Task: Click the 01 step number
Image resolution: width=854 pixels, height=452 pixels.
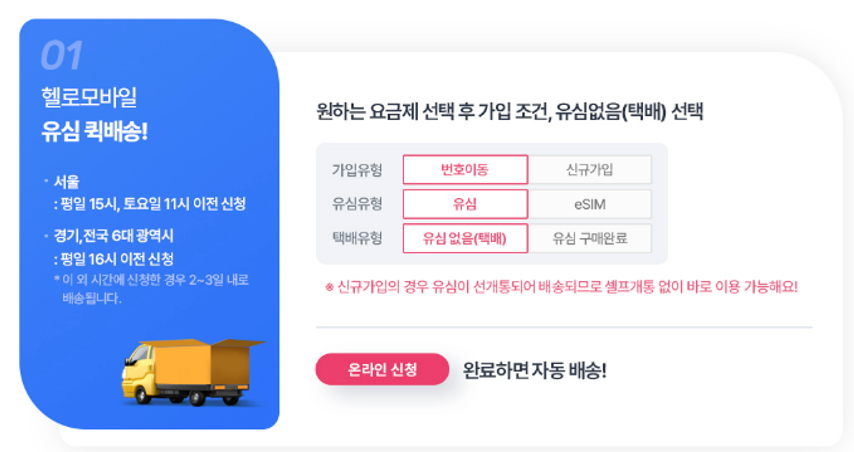Action: click(62, 56)
